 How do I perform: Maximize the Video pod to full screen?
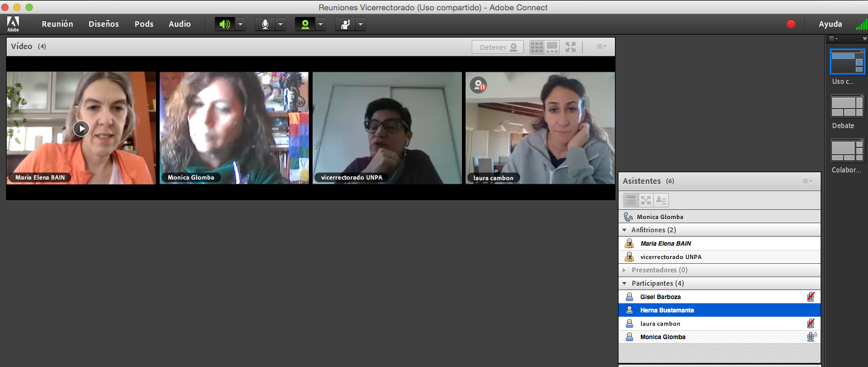click(571, 47)
